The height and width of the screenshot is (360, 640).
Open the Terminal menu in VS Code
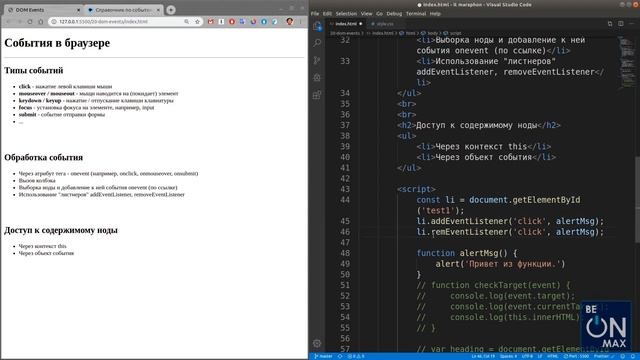(x=416, y=14)
